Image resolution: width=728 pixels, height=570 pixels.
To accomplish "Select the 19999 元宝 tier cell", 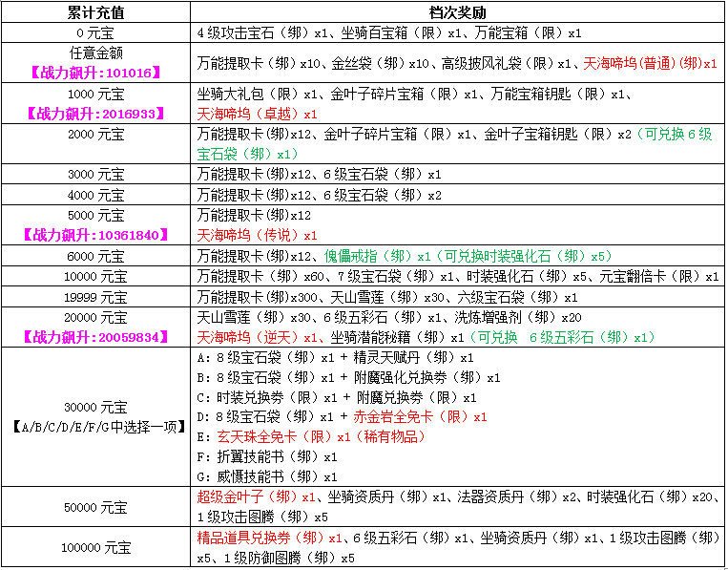I will click(x=94, y=297).
